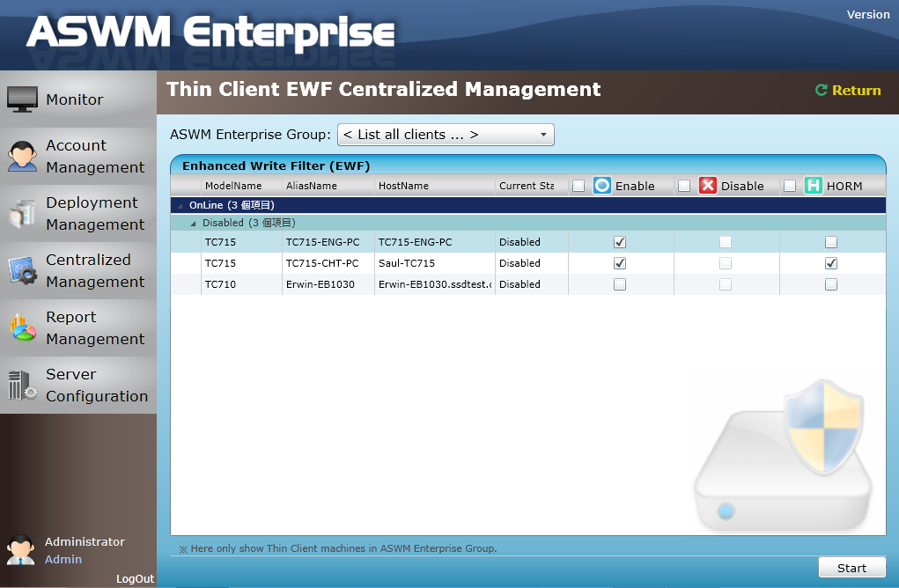Viewport: 899px width, 588px height.
Task: Click the green HORM H icon
Action: click(813, 186)
